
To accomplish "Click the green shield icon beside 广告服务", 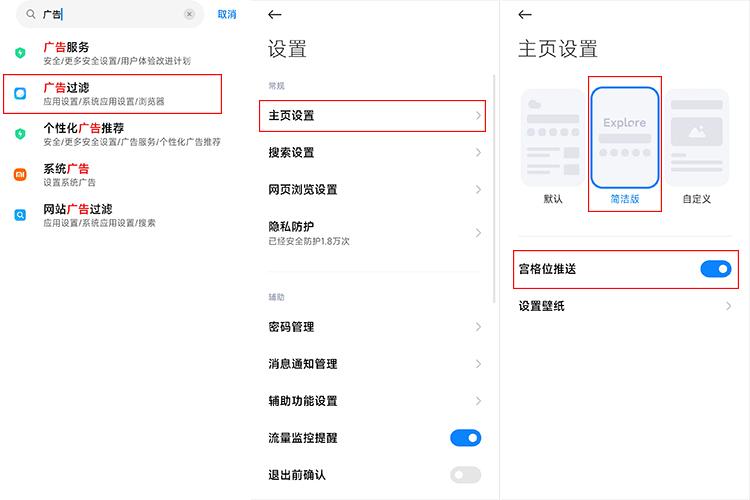I will 20,53.
